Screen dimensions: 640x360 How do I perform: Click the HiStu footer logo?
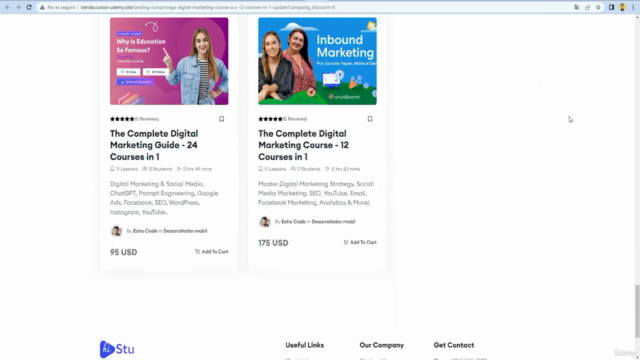117,349
